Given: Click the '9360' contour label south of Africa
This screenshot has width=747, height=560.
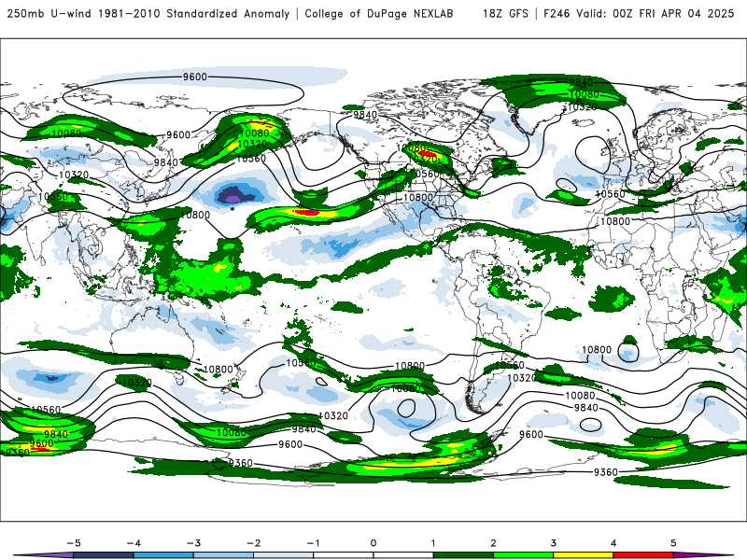Looking at the screenshot, I should click(605, 472).
